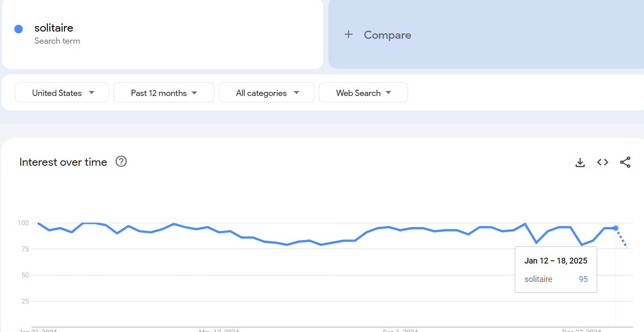644x332 pixels.
Task: Click the Jan 12 – 18, 2025 tooltip date
Action: click(555, 260)
